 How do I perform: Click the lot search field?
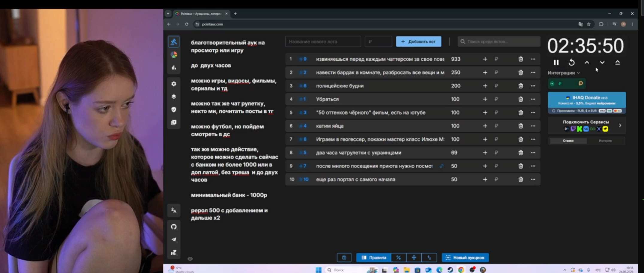tap(499, 42)
